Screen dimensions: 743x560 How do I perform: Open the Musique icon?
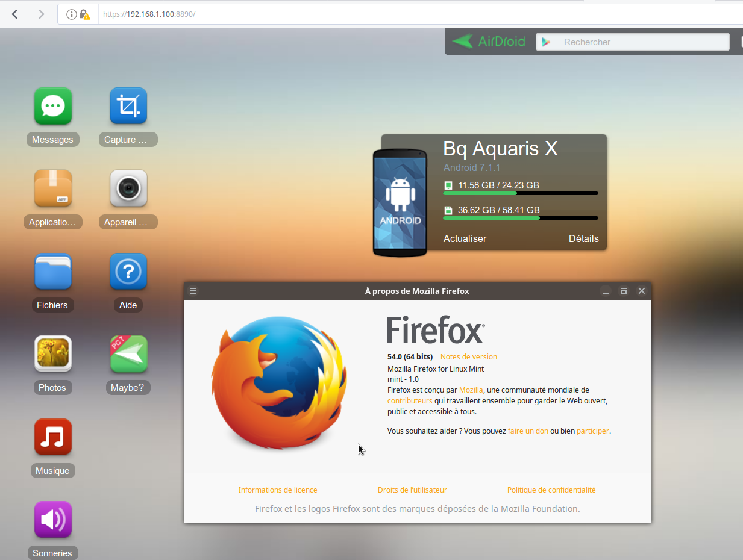(53, 437)
